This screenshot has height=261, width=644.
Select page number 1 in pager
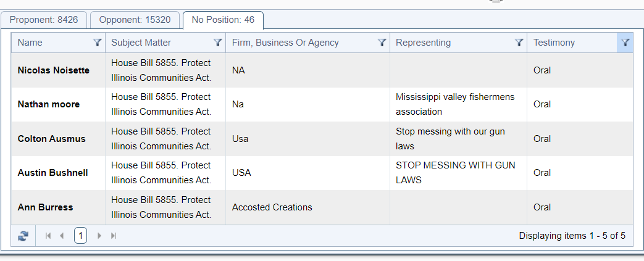(80, 236)
